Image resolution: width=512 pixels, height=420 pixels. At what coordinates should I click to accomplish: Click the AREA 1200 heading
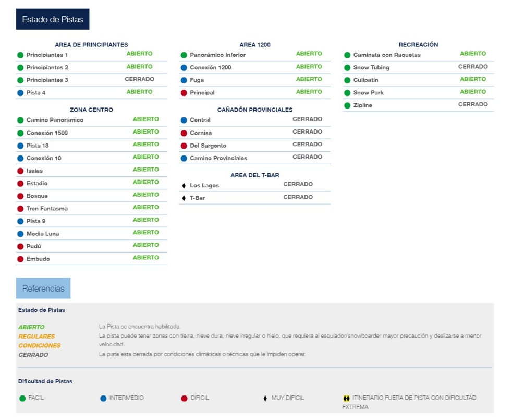255,45
